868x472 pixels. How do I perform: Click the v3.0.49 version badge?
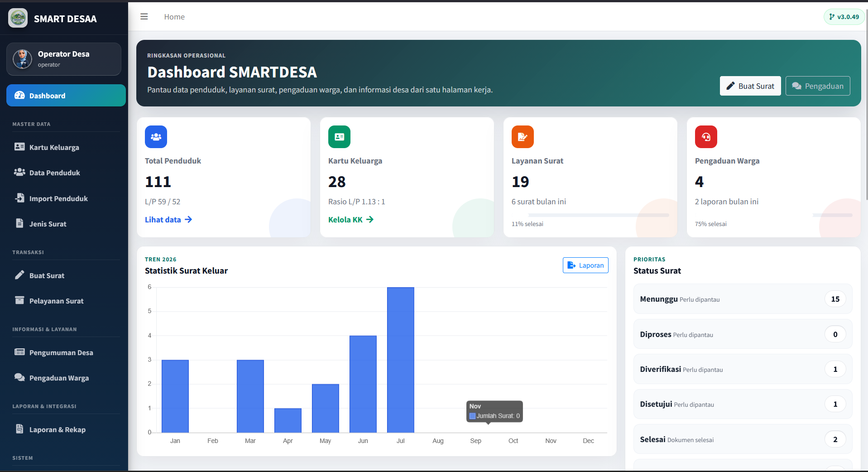click(x=844, y=17)
